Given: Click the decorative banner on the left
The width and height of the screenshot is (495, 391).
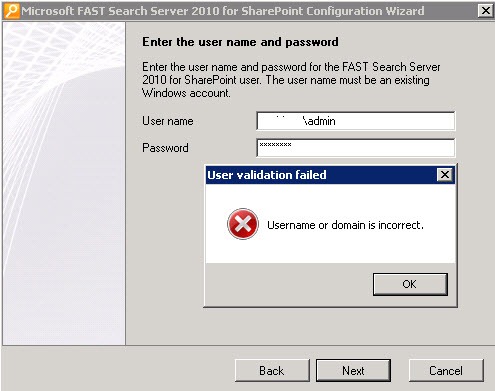Looking at the screenshot, I should pos(64,183).
